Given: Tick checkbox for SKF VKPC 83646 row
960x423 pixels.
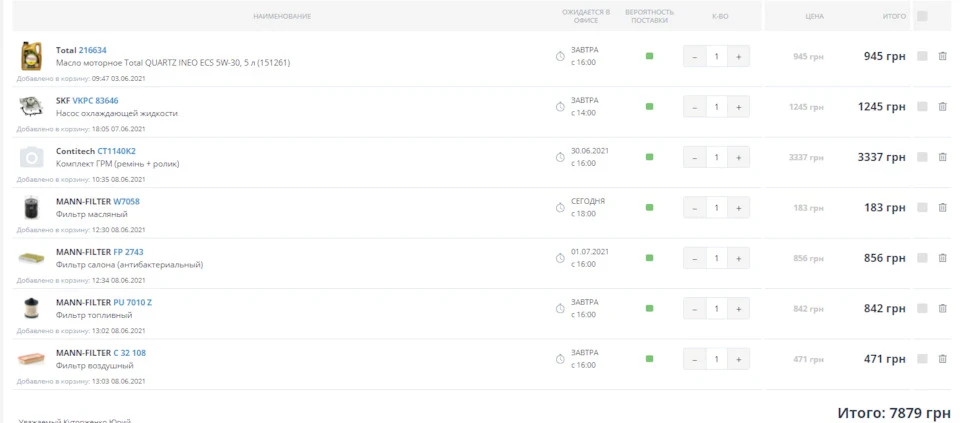Looking at the screenshot, I should [922, 107].
